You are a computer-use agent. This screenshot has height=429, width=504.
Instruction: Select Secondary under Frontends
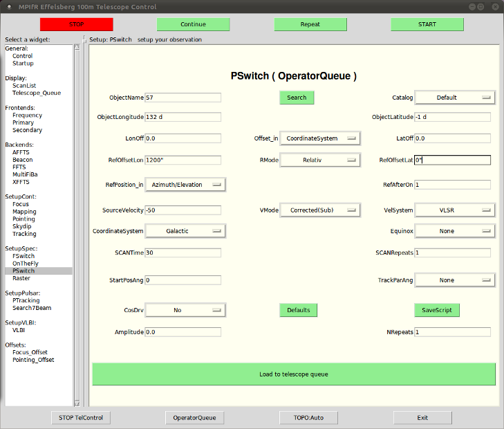[28, 130]
